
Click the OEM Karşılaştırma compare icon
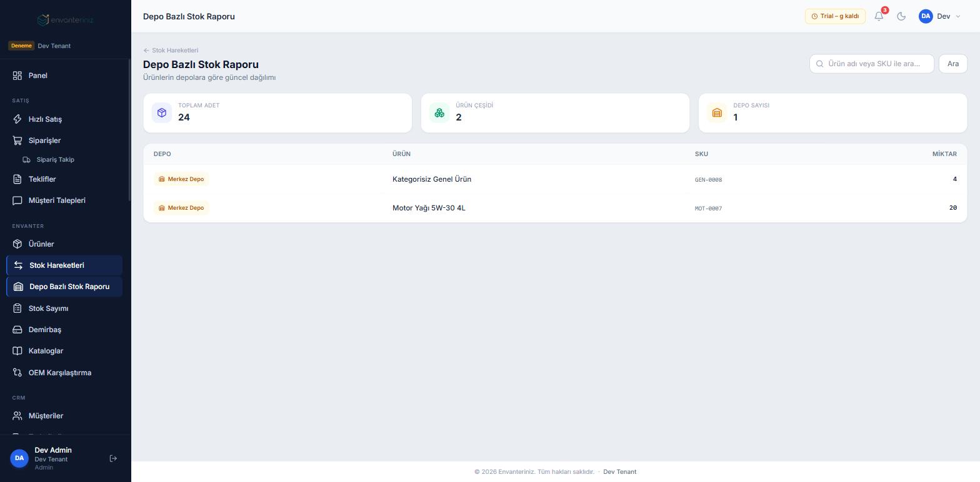pyautogui.click(x=17, y=373)
